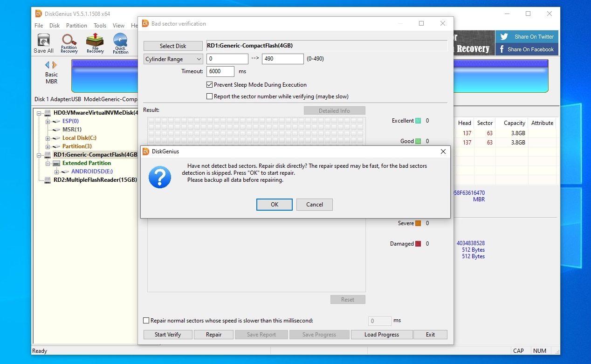This screenshot has width=591, height=364.
Task: Click the Sector column header
Action: [x=485, y=123]
